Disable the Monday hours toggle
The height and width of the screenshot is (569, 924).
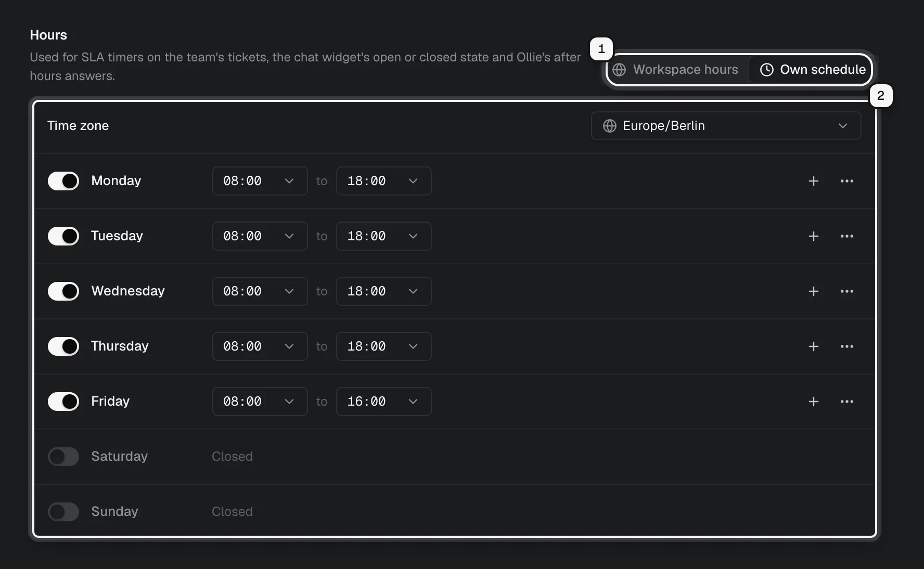[63, 181]
